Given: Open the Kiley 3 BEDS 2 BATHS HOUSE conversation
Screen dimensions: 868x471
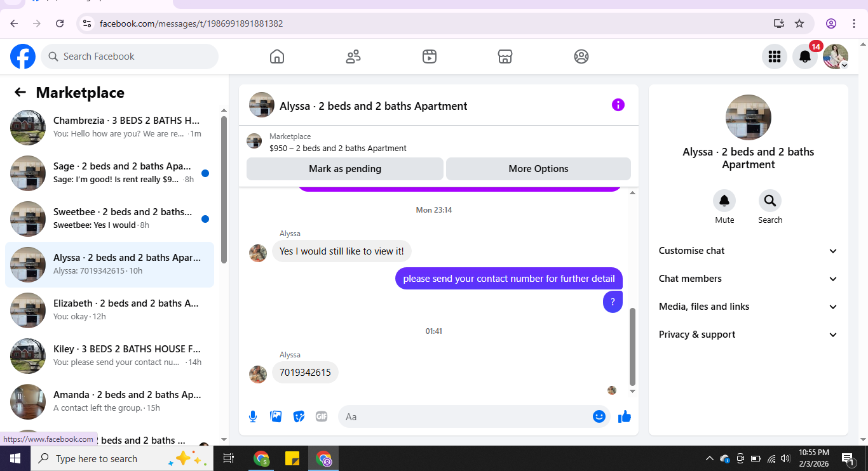Looking at the screenshot, I should pos(109,356).
